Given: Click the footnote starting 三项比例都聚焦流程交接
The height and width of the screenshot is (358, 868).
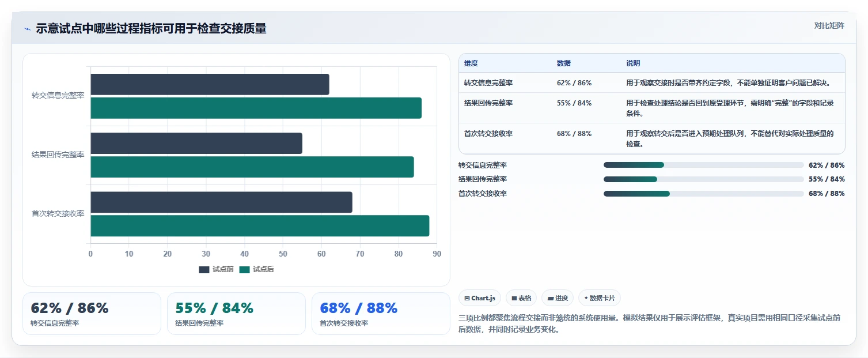Looking at the screenshot, I should (x=649, y=324).
